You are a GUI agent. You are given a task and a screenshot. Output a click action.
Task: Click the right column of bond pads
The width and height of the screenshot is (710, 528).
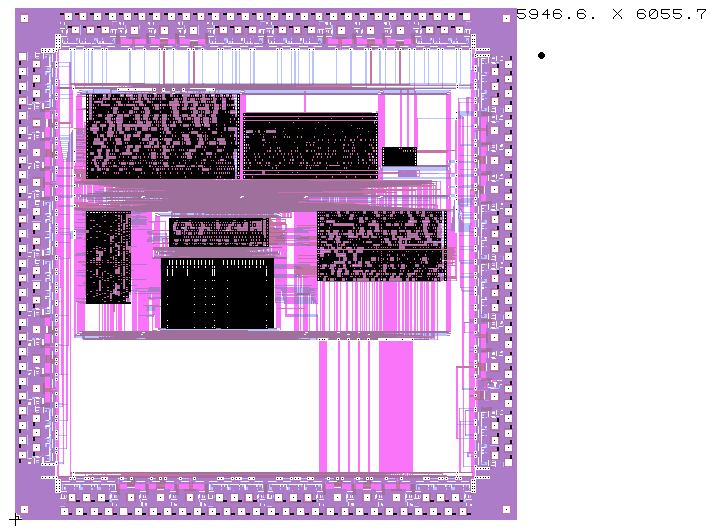pyautogui.click(x=507, y=260)
